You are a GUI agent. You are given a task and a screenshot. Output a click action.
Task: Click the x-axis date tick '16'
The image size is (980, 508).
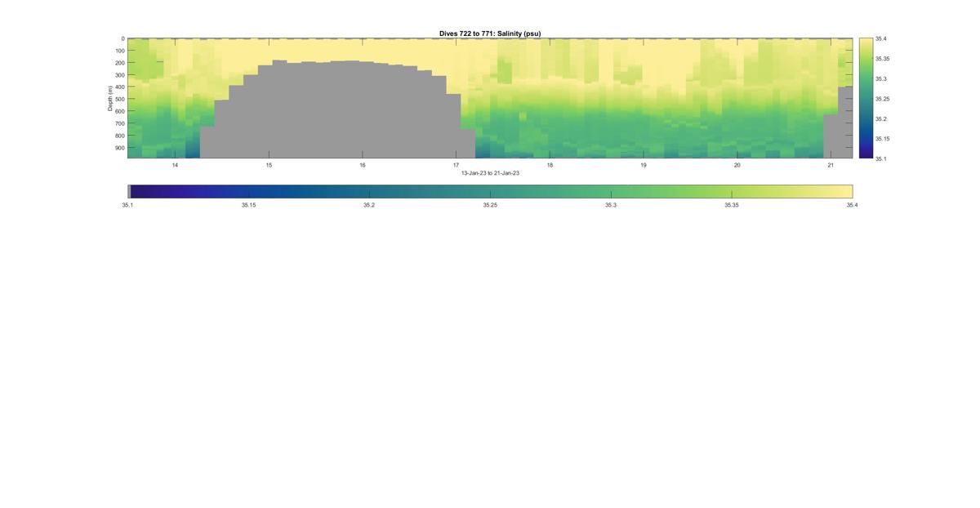coord(363,165)
